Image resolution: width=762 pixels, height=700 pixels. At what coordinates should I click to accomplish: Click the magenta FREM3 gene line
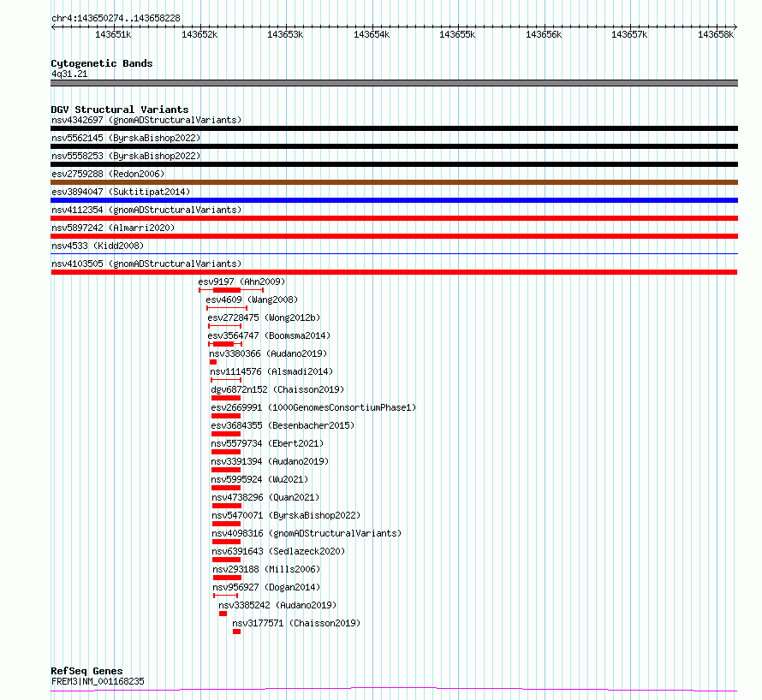394,690
